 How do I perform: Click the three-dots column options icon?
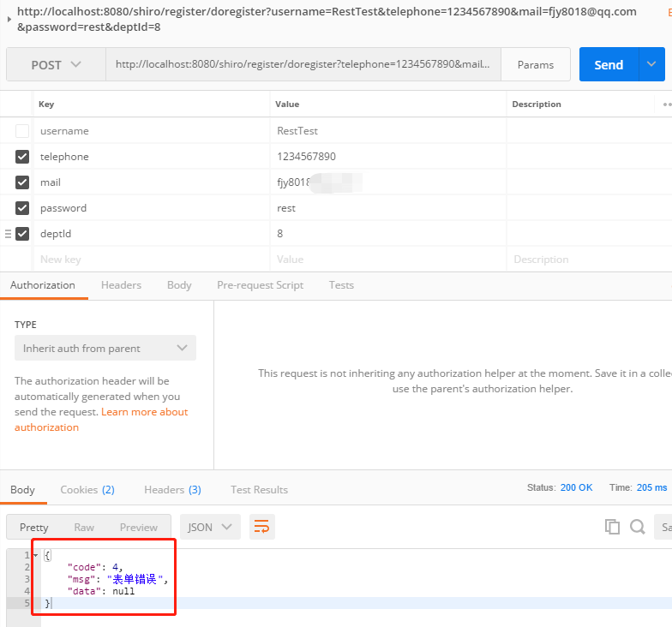(x=667, y=104)
